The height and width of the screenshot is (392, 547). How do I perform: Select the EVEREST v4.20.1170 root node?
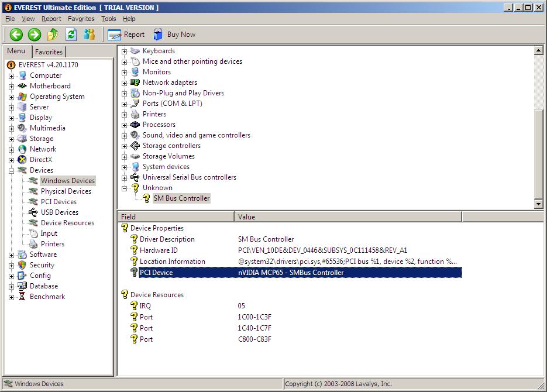tap(48, 65)
